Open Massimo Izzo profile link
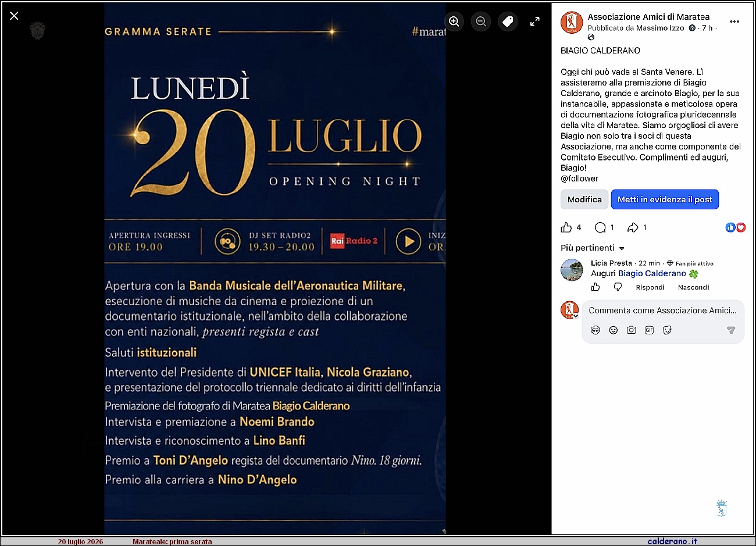Screen dimensions: 756x546 click(660, 28)
